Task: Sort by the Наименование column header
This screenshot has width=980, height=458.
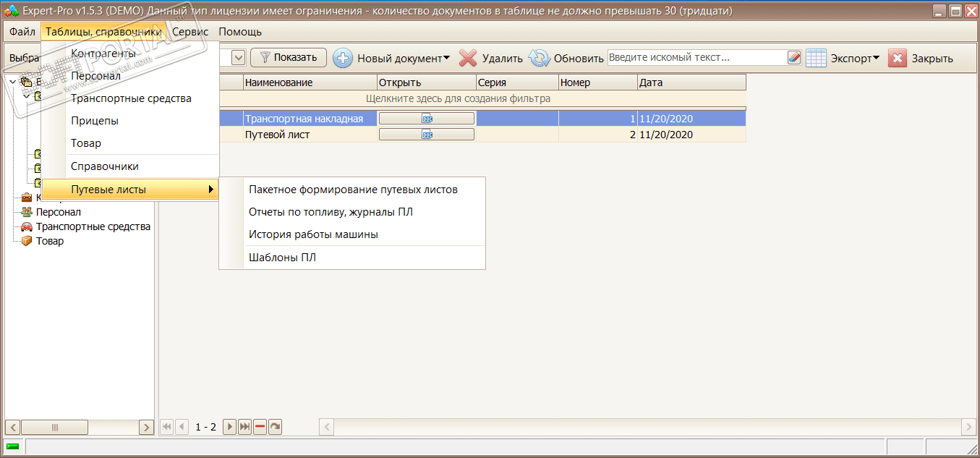Action: click(310, 82)
